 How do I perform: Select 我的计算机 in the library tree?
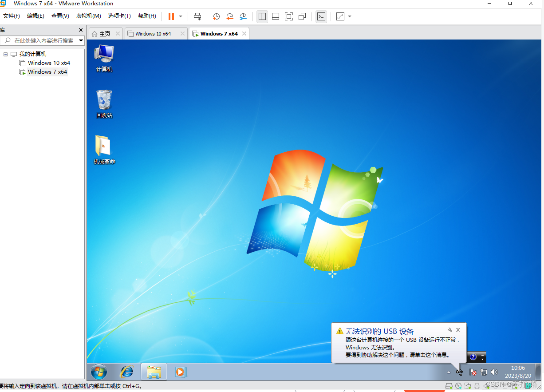pyautogui.click(x=32, y=54)
